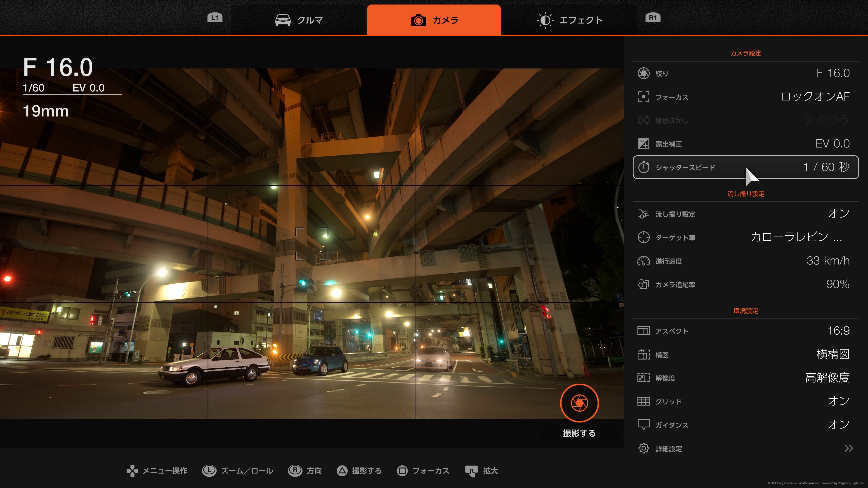
Task: Click the shutter speed timer icon
Action: click(x=643, y=167)
